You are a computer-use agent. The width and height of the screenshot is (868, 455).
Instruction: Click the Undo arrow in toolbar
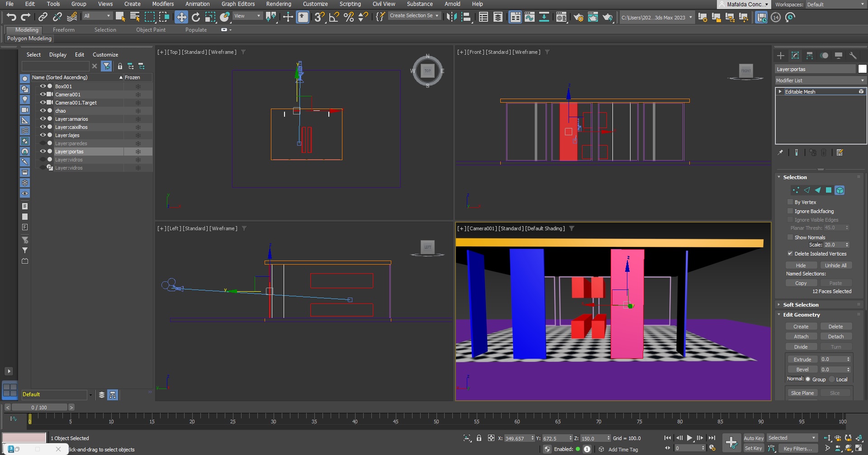click(x=11, y=17)
